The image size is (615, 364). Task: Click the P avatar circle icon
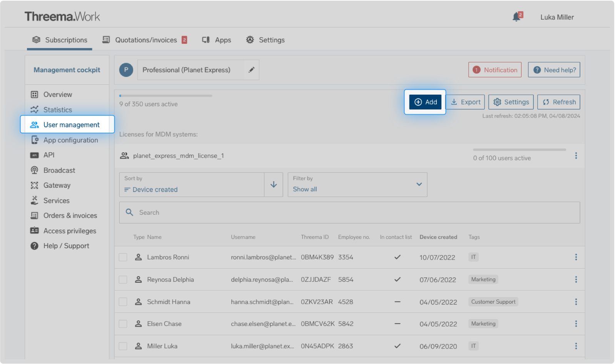126,70
